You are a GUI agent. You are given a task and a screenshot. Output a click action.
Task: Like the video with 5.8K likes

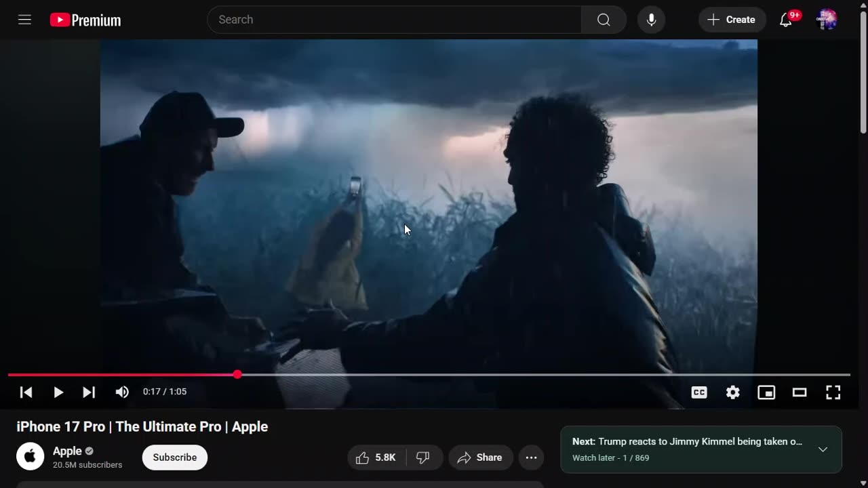click(377, 457)
